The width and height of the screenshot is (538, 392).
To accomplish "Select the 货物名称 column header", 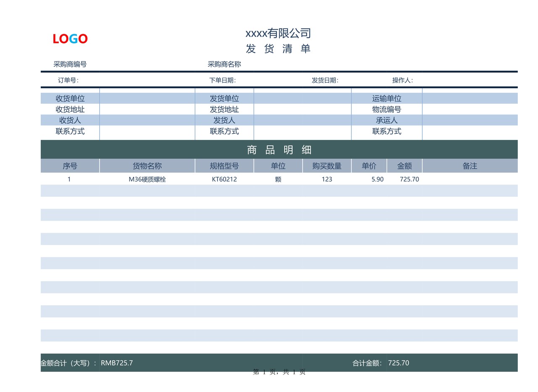I will pyautogui.click(x=147, y=166).
